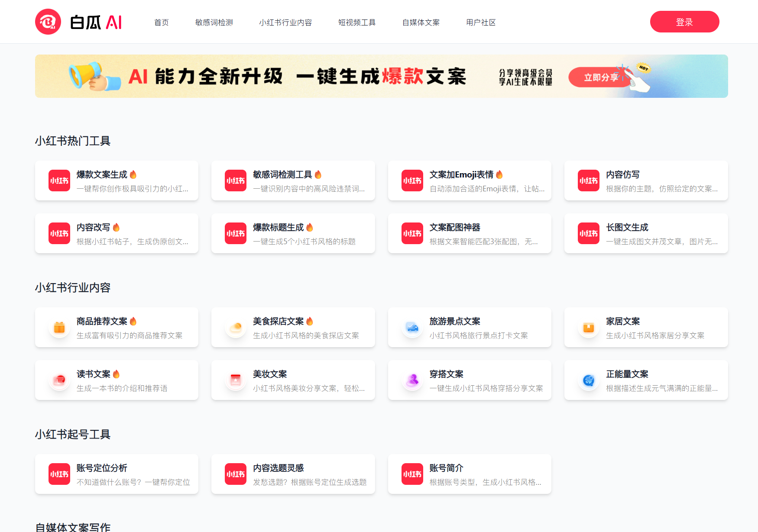The width and height of the screenshot is (758, 532).
Task: Click description 一键生成小红书风格穿搭分享文案
Action: [x=486, y=388]
